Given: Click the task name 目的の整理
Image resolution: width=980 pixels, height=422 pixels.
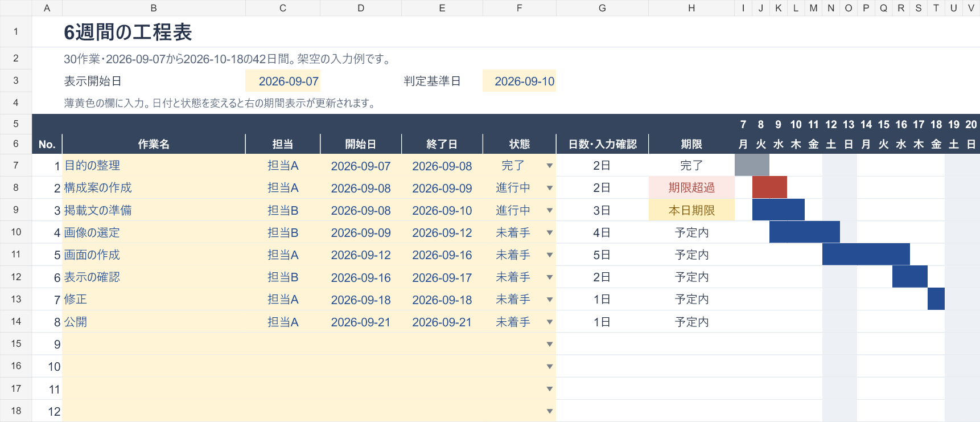Looking at the screenshot, I should (92, 166).
